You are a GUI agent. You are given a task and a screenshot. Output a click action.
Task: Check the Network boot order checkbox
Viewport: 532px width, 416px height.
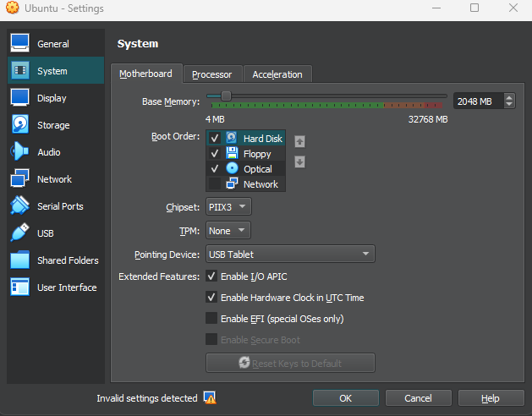click(215, 184)
